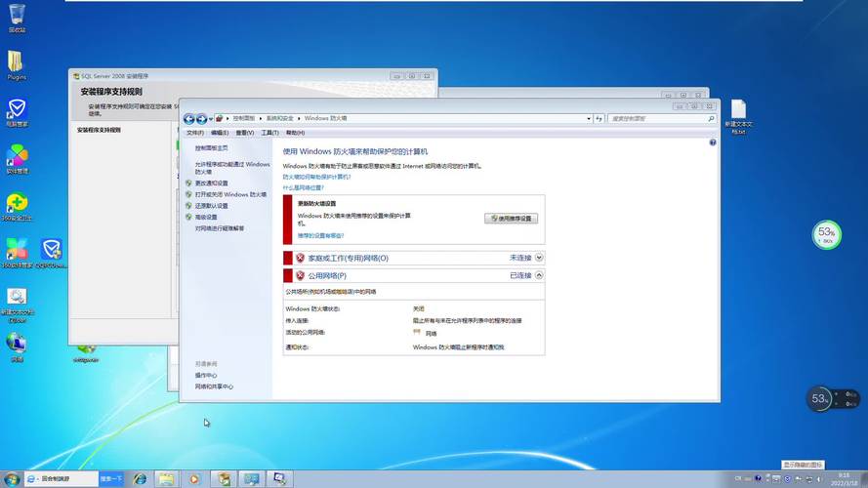Screen dimensions: 868x488
Task: Open 更改通知设置 in sidebar
Action: [x=212, y=183]
